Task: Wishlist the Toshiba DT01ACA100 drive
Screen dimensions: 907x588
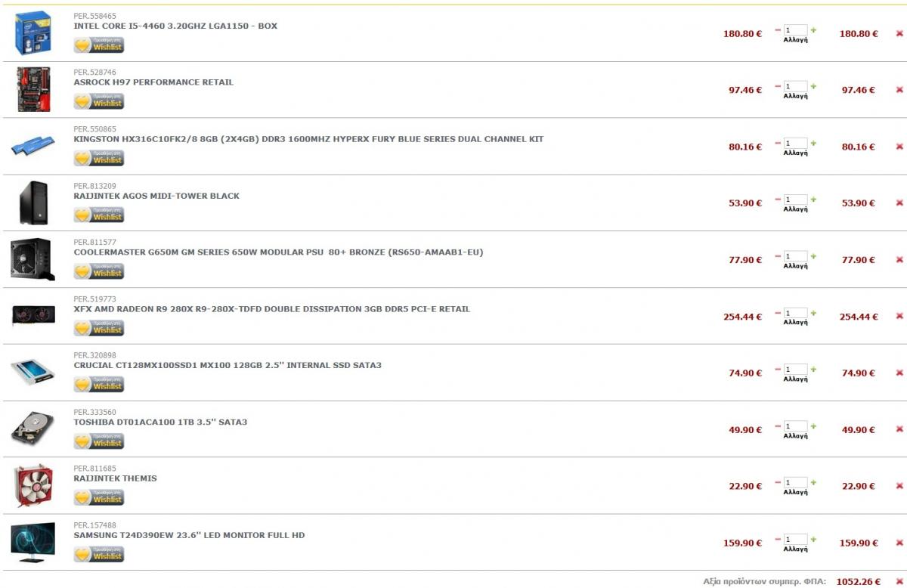Action: tap(99, 441)
